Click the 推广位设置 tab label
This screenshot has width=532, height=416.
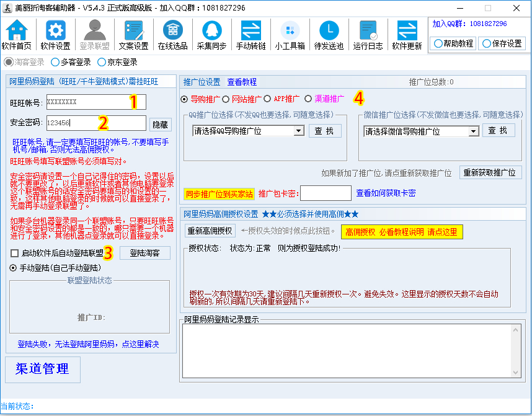pos(202,82)
